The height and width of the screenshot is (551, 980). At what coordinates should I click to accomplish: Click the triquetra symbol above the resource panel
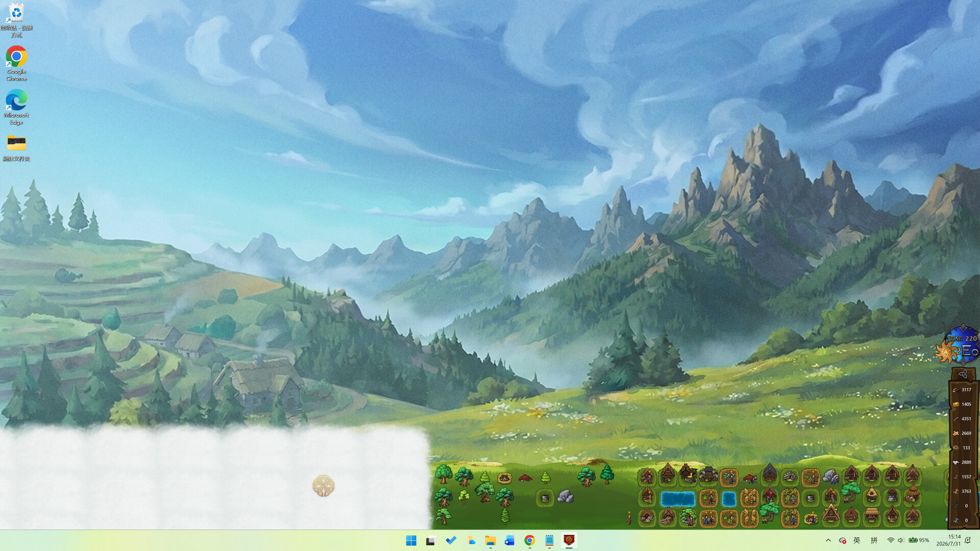click(963, 374)
